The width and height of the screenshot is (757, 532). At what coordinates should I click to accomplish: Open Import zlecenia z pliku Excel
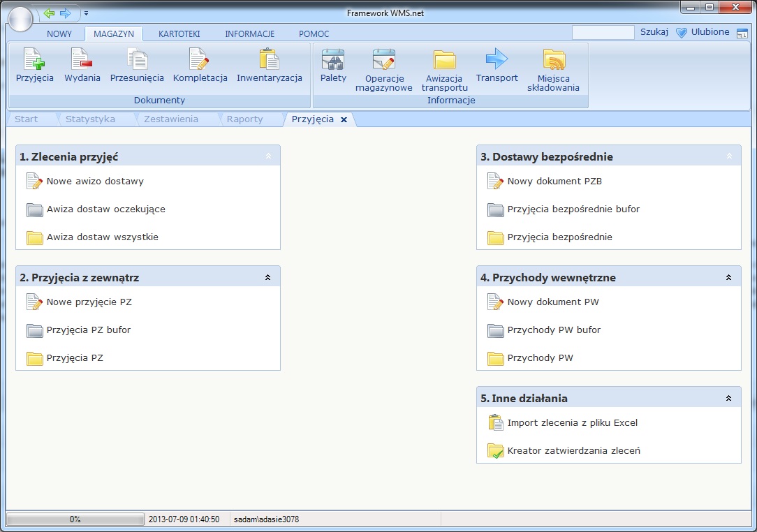(x=572, y=423)
